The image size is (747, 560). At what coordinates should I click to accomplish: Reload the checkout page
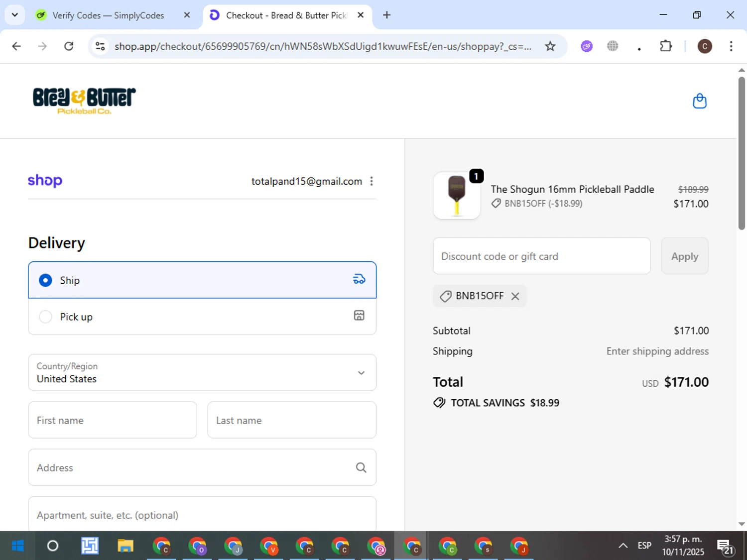click(69, 46)
